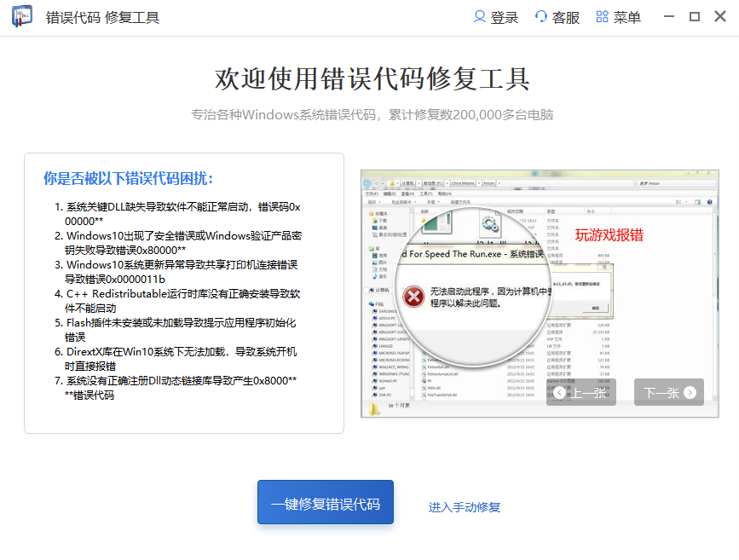Minimize the repair tool window
The width and height of the screenshot is (739, 560).
669,17
